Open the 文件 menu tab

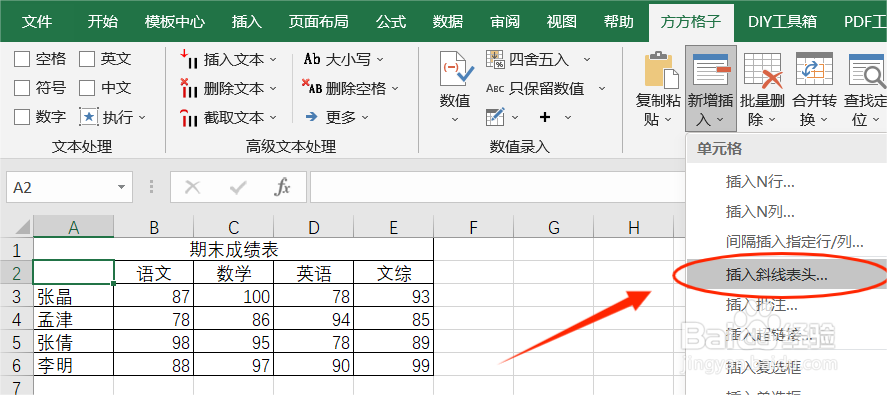(37, 22)
